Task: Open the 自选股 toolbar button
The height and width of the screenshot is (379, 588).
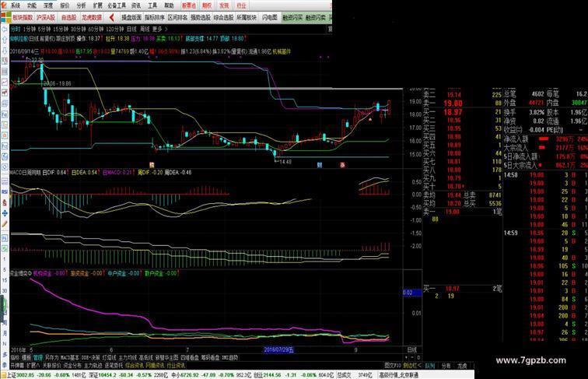Action: 68,17
